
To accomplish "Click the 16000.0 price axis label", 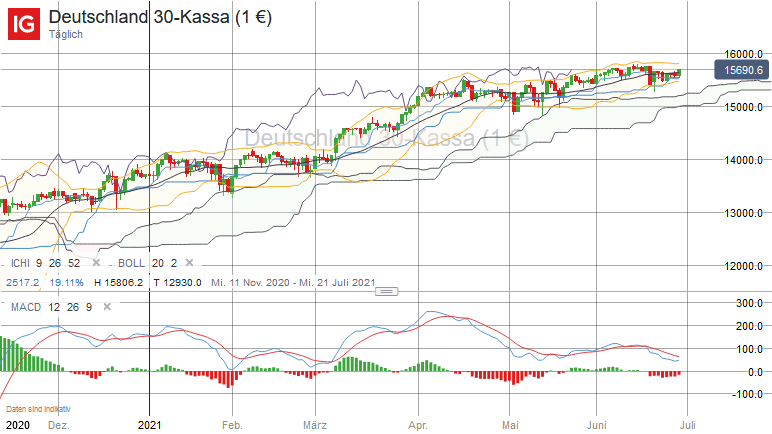I will pyautogui.click(x=743, y=54).
